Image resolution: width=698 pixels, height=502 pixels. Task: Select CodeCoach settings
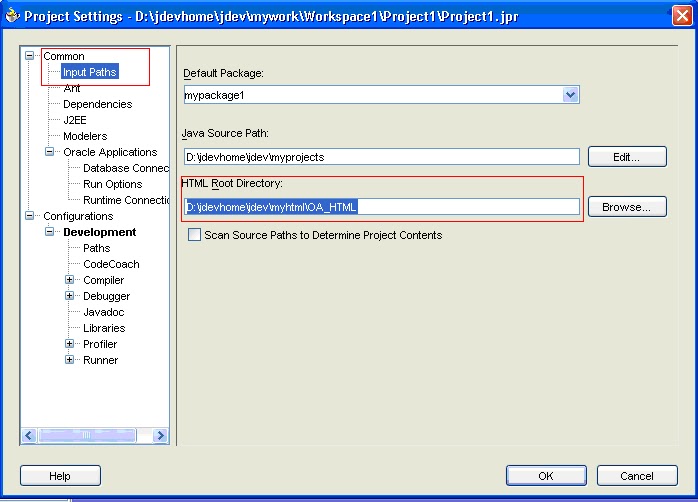[x=111, y=264]
